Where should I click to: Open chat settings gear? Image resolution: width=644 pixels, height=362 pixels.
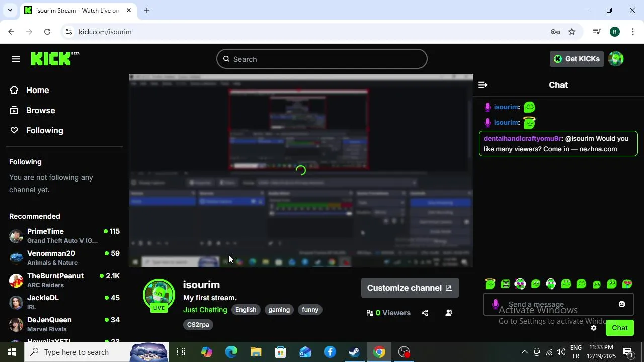pos(594,328)
